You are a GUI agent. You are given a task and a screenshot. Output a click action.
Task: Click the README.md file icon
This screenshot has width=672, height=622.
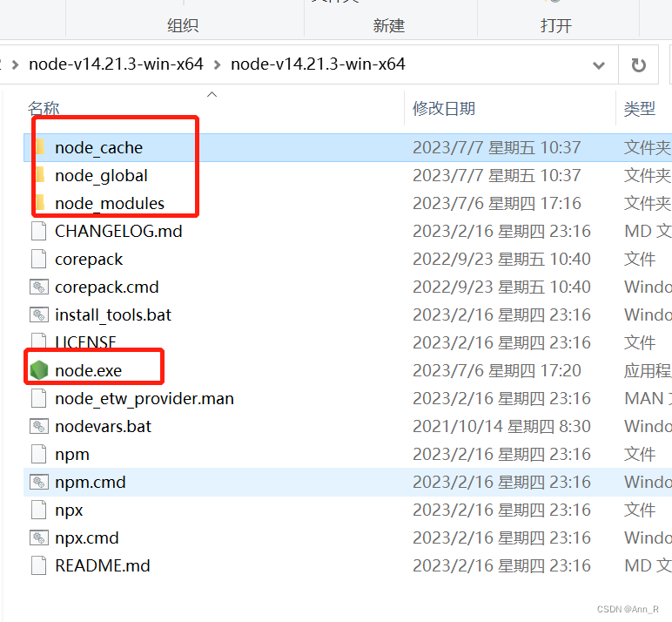point(38,565)
